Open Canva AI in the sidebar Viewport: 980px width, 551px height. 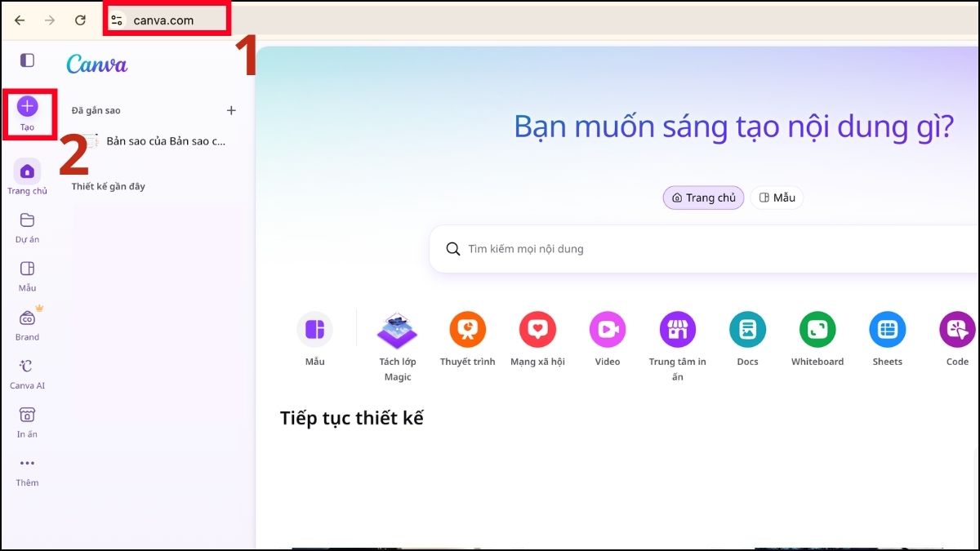[x=28, y=374]
